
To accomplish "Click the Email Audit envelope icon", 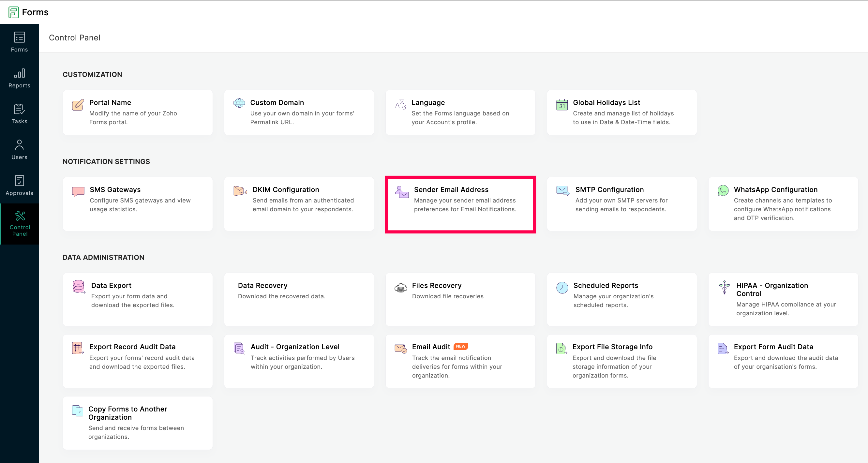I will click(x=401, y=349).
